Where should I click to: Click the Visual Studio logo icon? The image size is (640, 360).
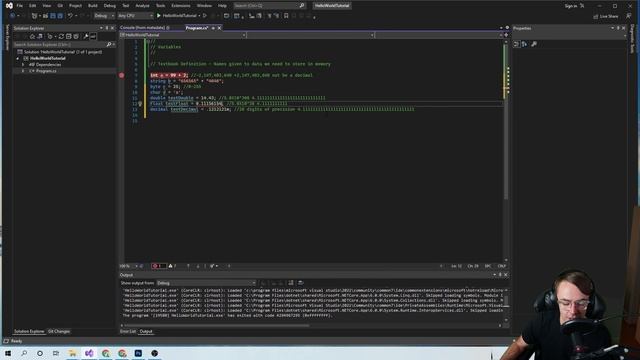pyautogui.click(x=9, y=6)
